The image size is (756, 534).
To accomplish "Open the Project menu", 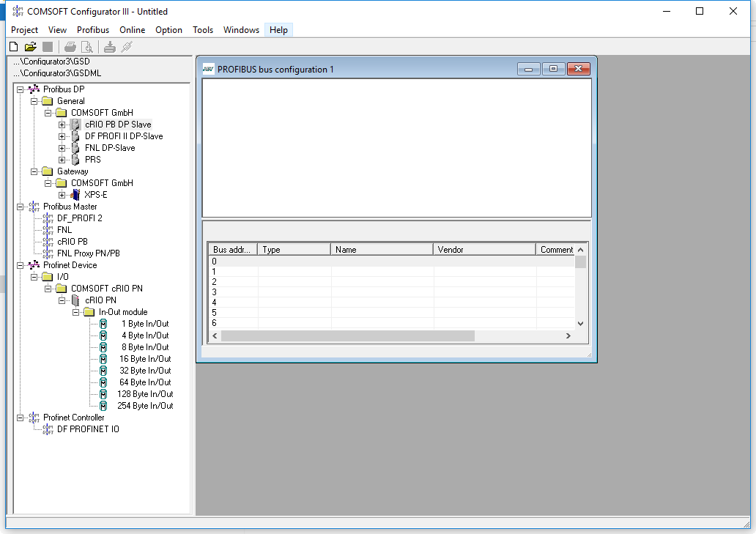I will coord(25,30).
